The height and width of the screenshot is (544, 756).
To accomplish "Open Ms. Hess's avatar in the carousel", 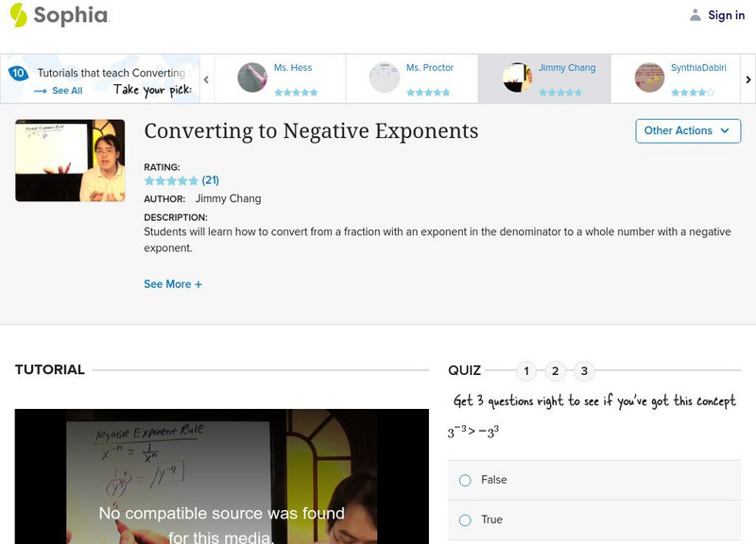I will click(x=253, y=77).
